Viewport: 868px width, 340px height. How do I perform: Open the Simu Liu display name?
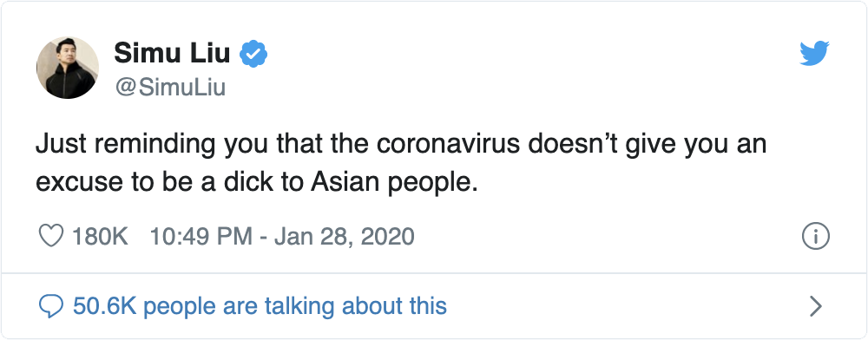(172, 54)
